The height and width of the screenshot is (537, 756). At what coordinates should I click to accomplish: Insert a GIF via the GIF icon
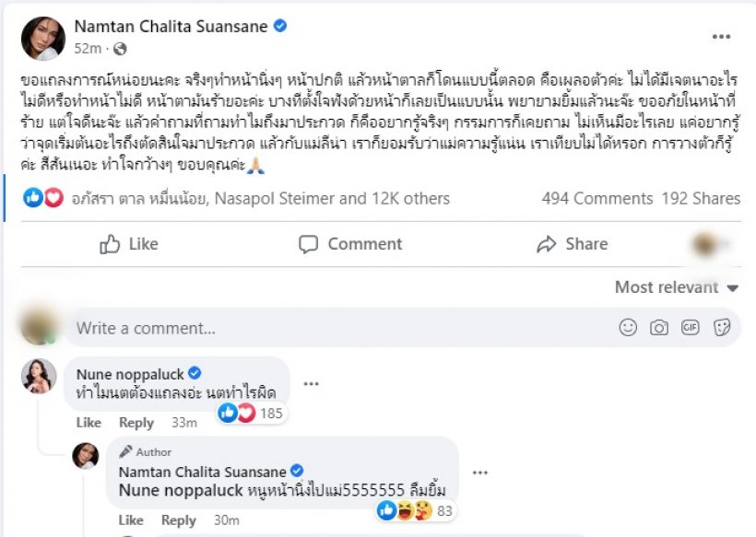click(x=690, y=327)
